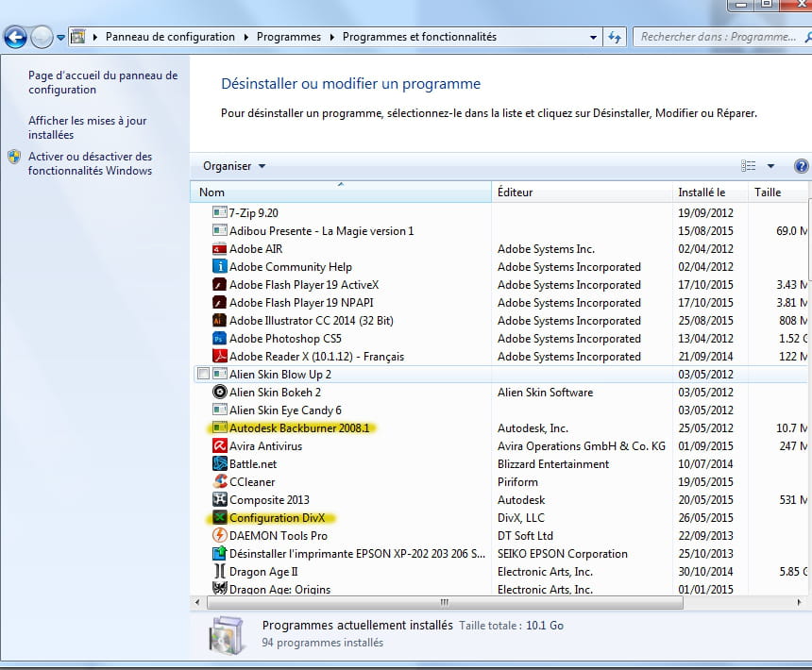Click the install date 22/09/2013
The height and width of the screenshot is (670, 812).
(x=706, y=535)
